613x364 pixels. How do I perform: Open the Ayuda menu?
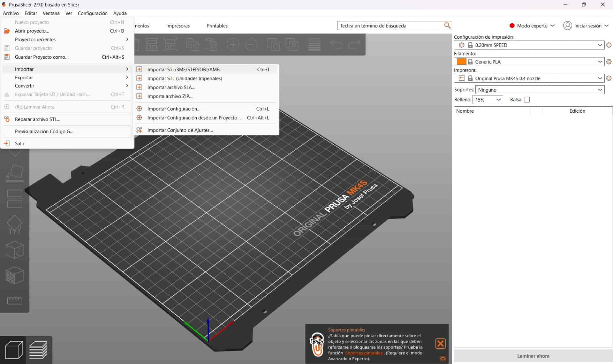click(x=120, y=13)
